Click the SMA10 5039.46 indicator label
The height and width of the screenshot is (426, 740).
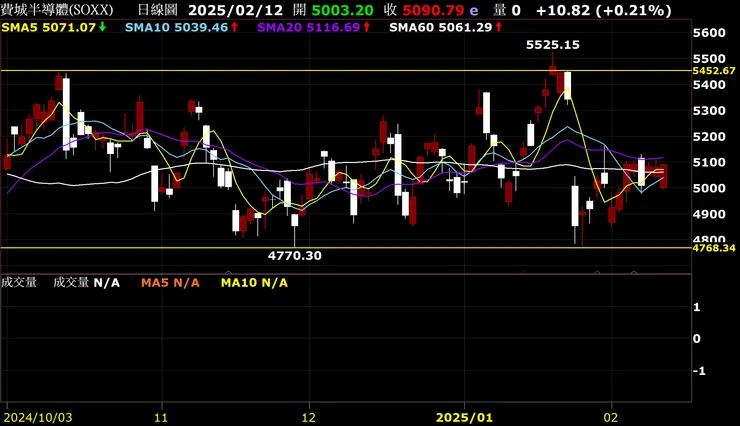(177, 27)
